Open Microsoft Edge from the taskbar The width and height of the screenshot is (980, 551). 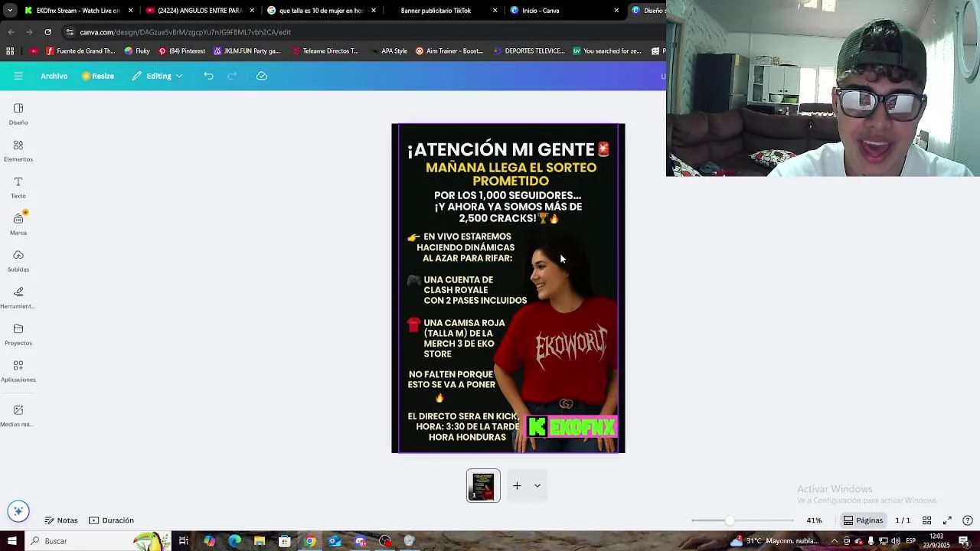234,541
